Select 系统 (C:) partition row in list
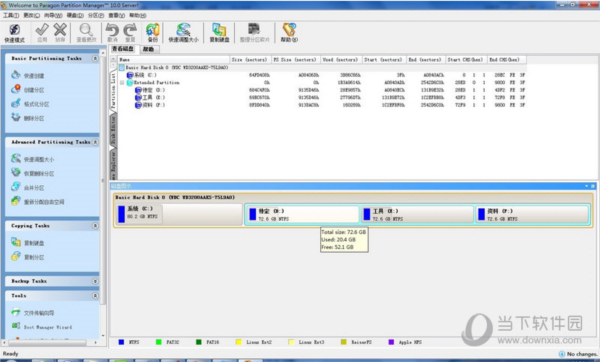Screen dimensions: 600x362 pos(322,75)
